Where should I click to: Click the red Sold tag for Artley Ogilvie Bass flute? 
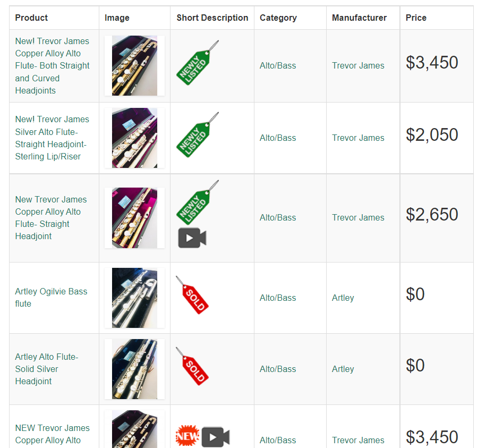[x=192, y=295]
